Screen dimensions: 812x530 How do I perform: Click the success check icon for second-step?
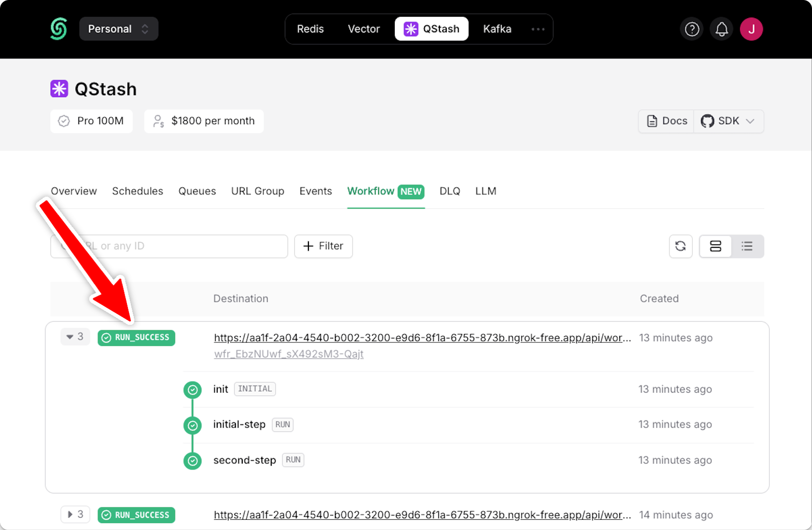[x=193, y=461]
